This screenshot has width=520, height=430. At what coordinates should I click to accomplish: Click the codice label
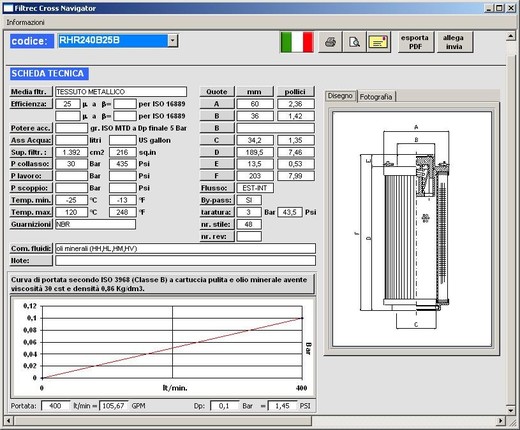click(32, 41)
